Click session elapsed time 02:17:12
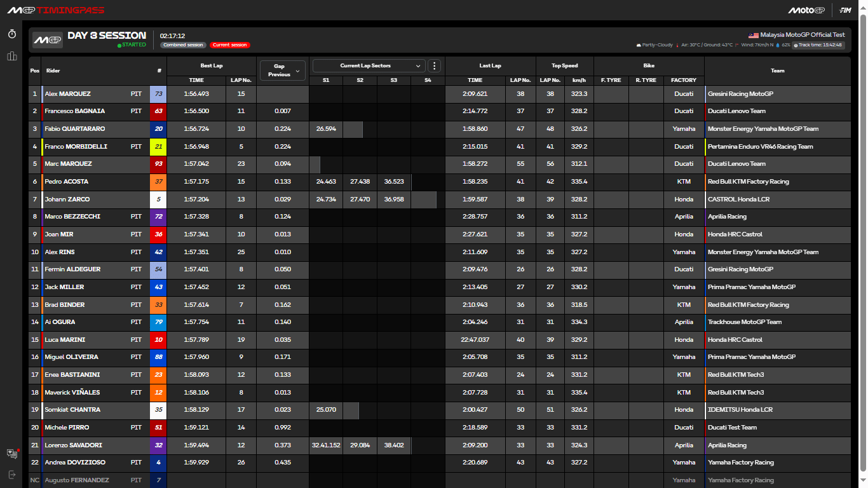 pos(173,36)
